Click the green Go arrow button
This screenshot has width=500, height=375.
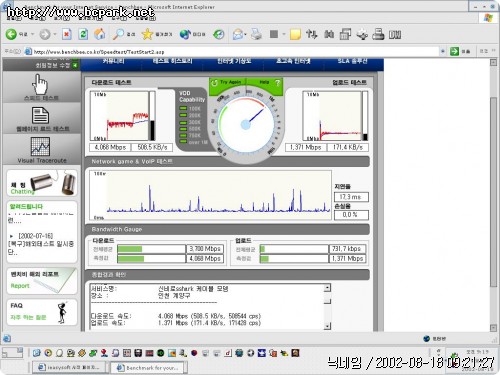point(454,51)
